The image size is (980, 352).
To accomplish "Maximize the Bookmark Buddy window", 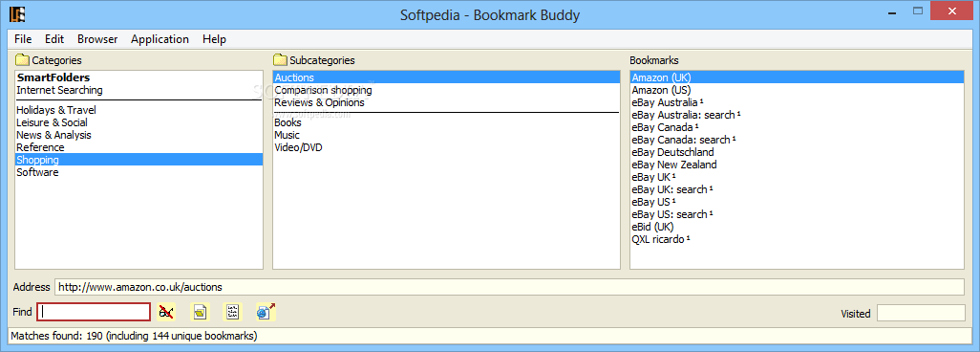I will click(x=918, y=11).
